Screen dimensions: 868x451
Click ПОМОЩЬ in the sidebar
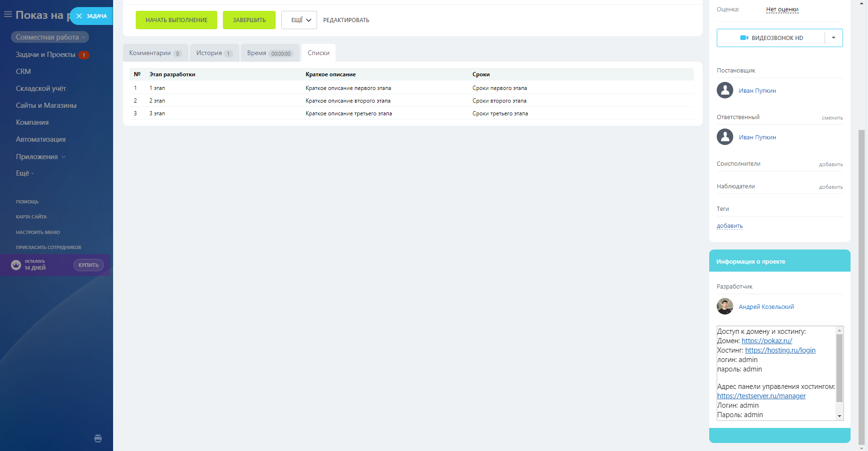(27, 202)
